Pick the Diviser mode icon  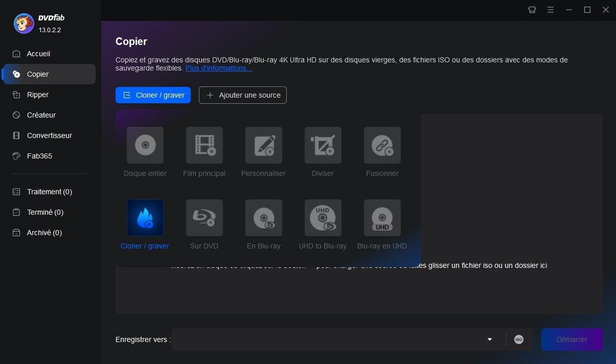tap(323, 145)
